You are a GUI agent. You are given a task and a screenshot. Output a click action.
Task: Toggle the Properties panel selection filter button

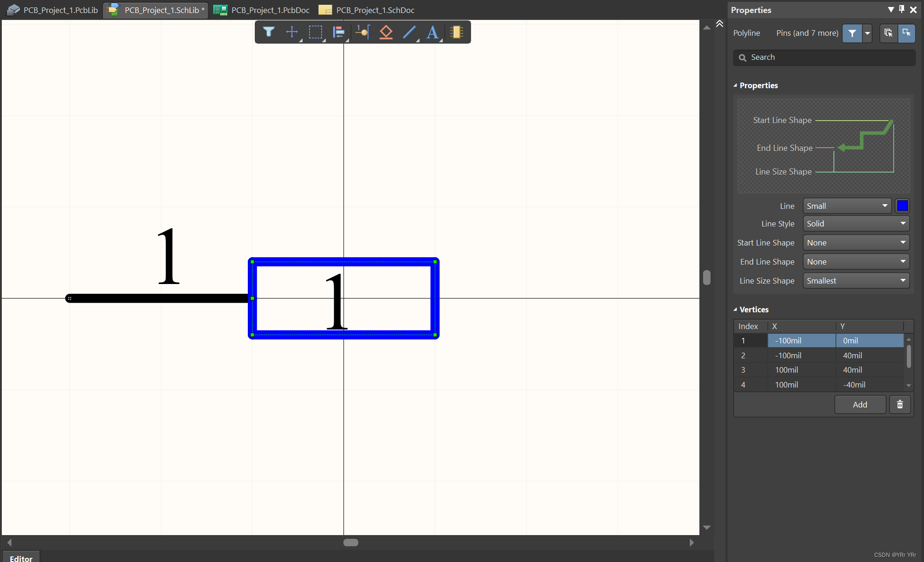click(x=852, y=33)
